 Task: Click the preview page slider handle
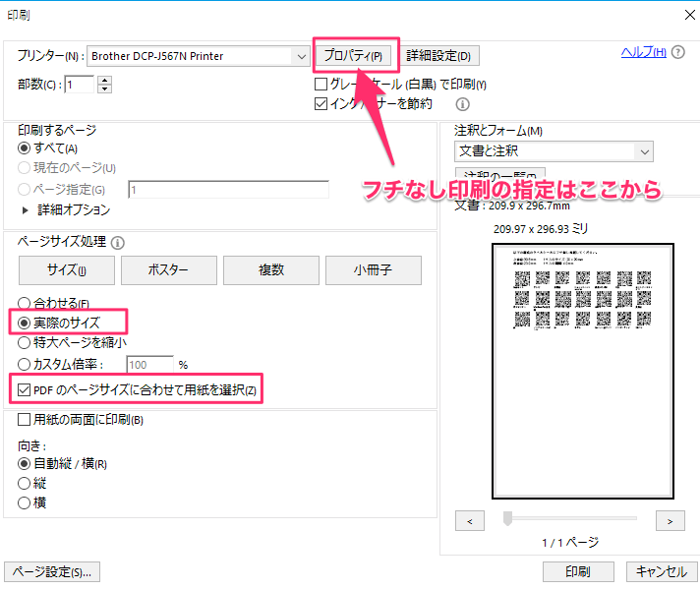pos(507,518)
